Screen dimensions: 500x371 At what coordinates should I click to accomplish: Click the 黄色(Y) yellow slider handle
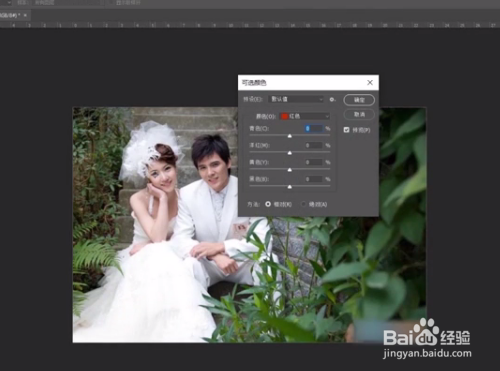[x=290, y=170]
